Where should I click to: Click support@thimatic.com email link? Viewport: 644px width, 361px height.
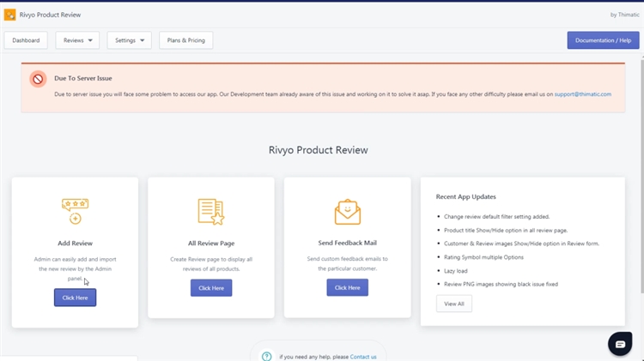tap(582, 94)
